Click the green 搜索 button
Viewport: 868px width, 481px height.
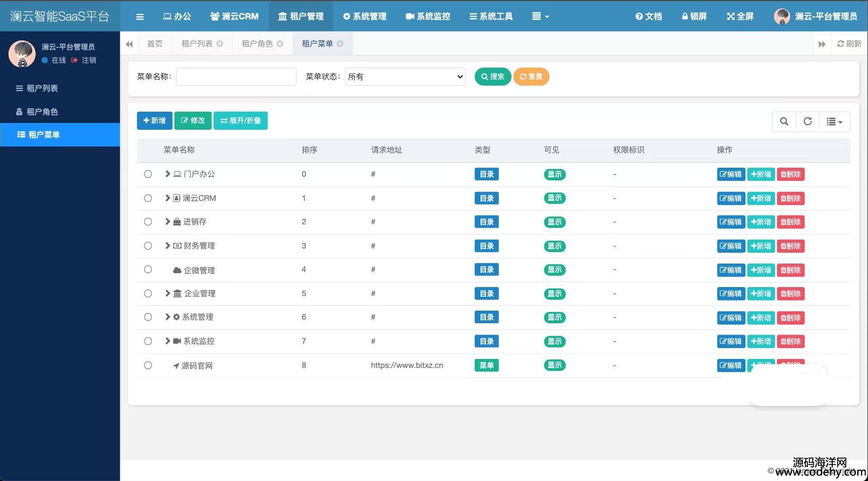[493, 76]
